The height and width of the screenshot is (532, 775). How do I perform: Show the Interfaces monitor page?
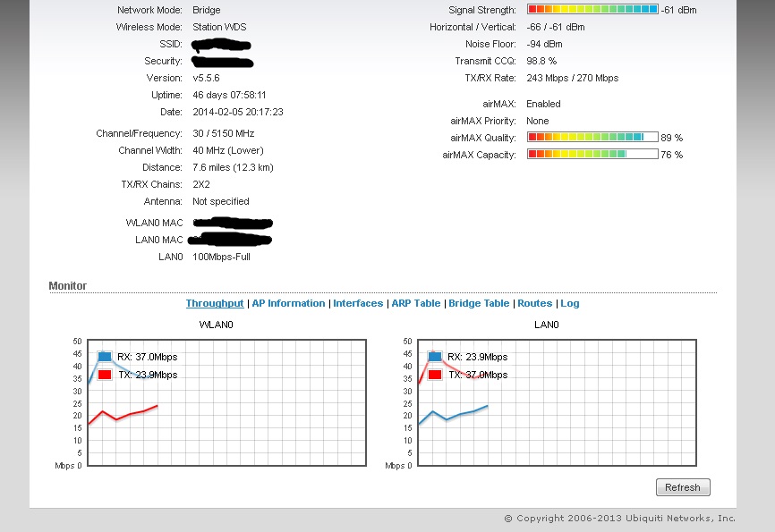tap(358, 303)
